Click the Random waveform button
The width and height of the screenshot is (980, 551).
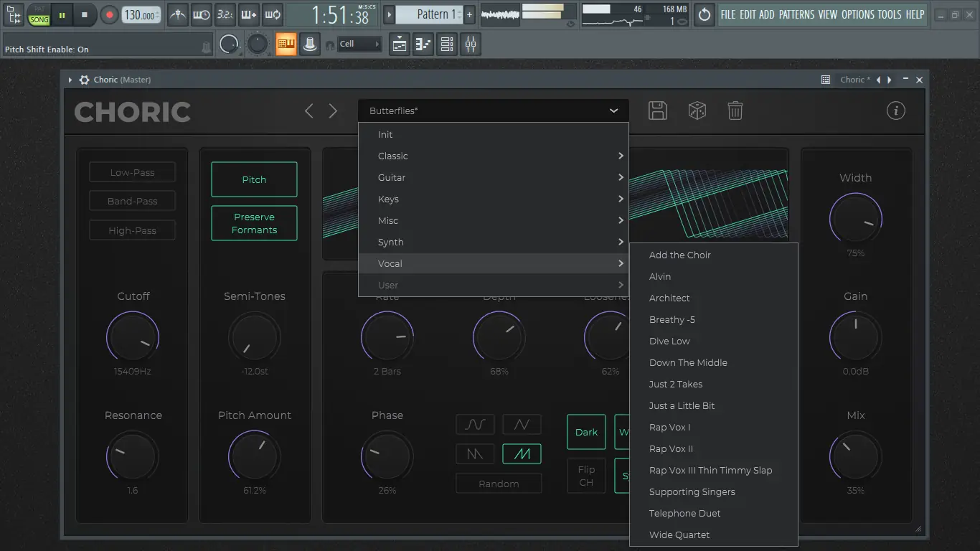tap(499, 484)
